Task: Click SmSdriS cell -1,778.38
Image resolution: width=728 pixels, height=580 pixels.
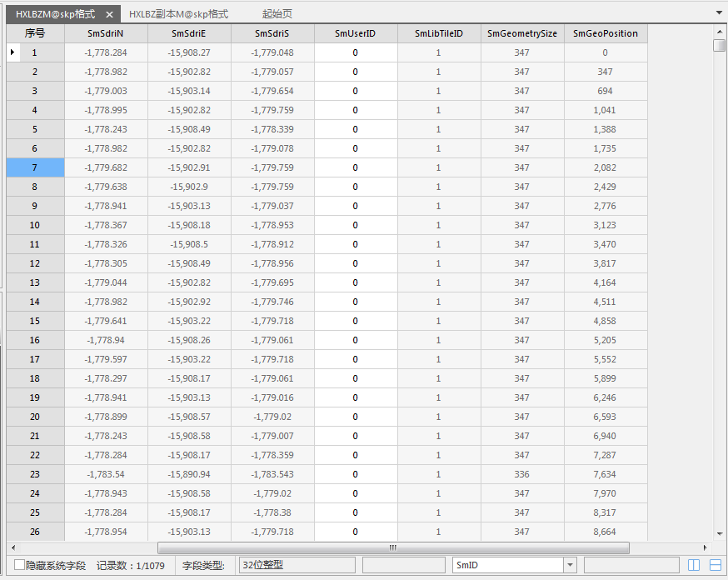Action: 272,512
